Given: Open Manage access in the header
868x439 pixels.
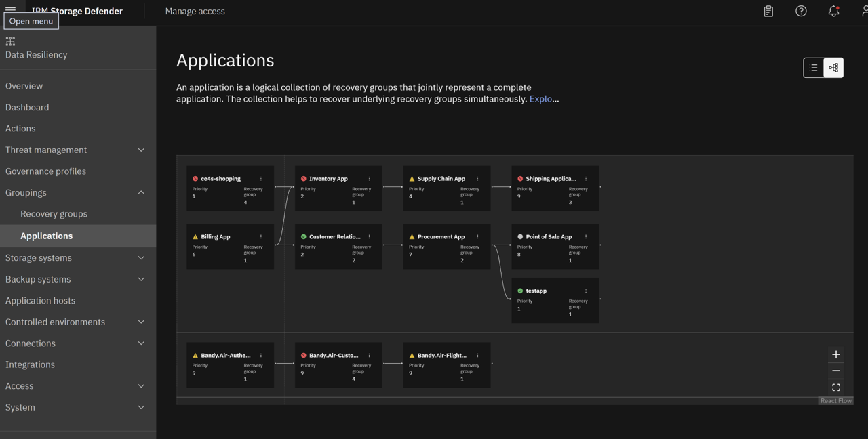Looking at the screenshot, I should pos(195,11).
